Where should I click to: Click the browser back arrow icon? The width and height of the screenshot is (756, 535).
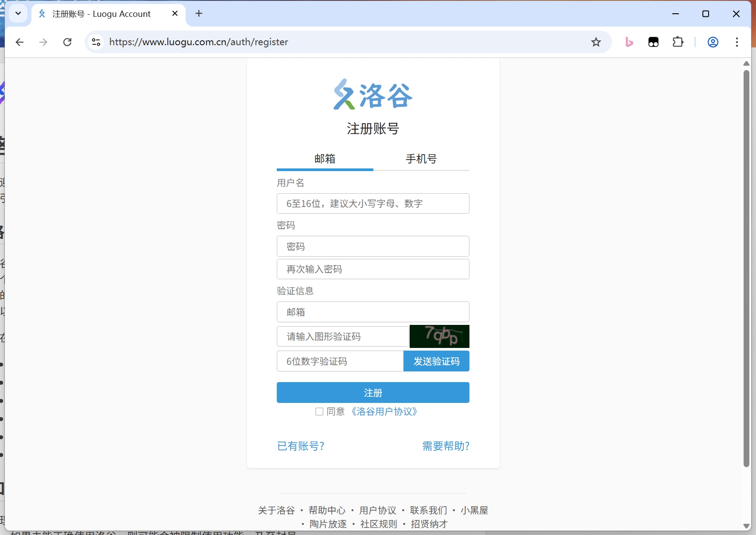(19, 42)
